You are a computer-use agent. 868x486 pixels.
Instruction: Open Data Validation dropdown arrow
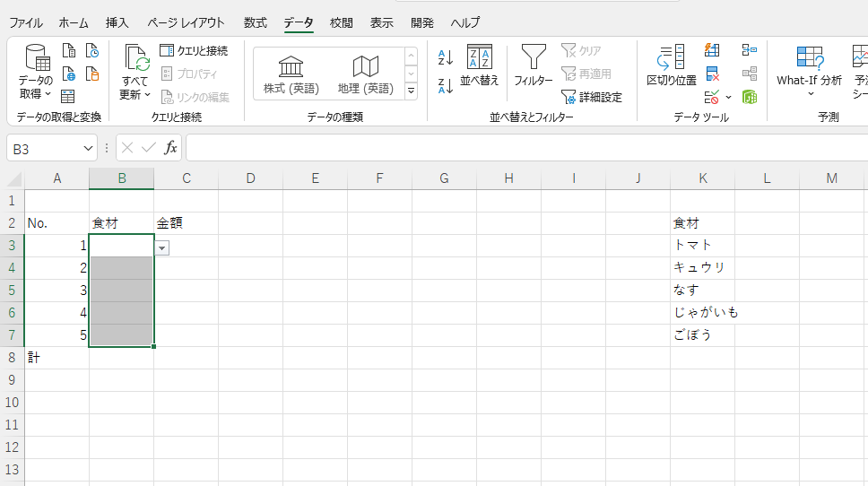[x=728, y=98]
